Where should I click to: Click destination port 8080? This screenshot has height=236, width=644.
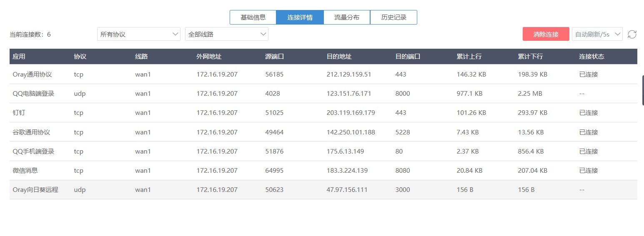(x=403, y=170)
